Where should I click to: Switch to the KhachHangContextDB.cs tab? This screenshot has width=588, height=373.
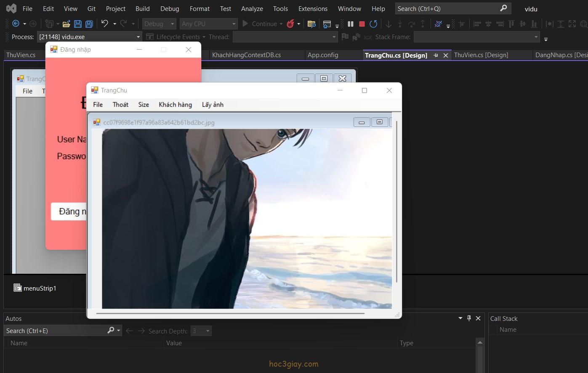[x=246, y=55]
